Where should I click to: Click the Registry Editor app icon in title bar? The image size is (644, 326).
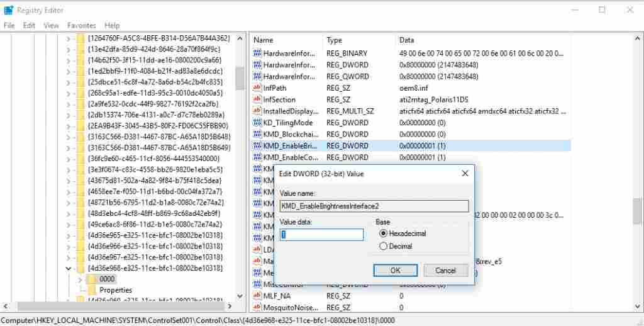(8, 10)
